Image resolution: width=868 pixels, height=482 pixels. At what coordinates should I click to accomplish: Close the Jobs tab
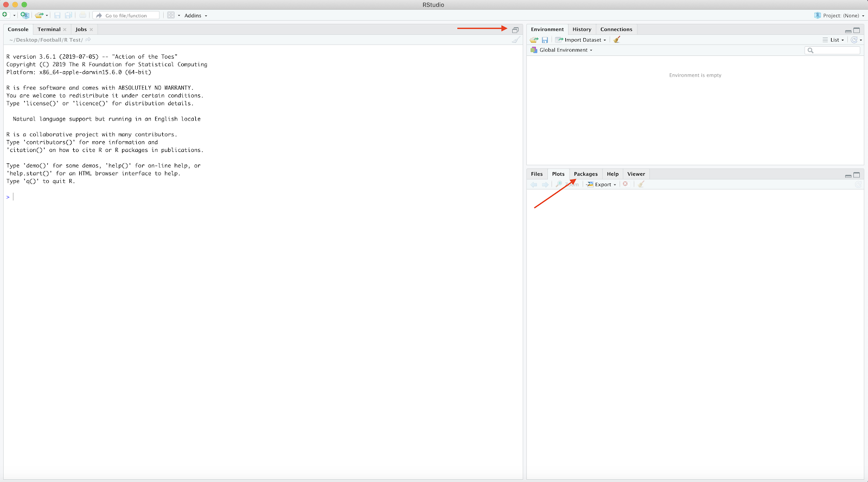(x=91, y=30)
